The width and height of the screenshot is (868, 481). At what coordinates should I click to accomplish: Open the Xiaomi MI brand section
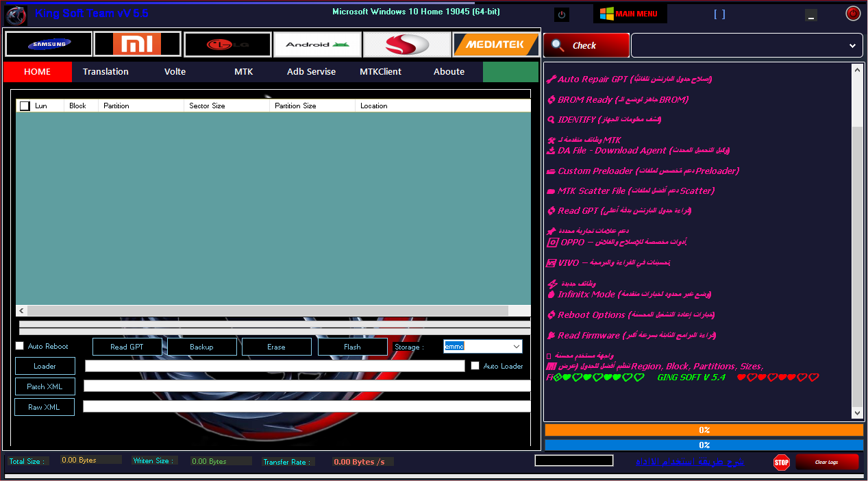[x=138, y=45]
